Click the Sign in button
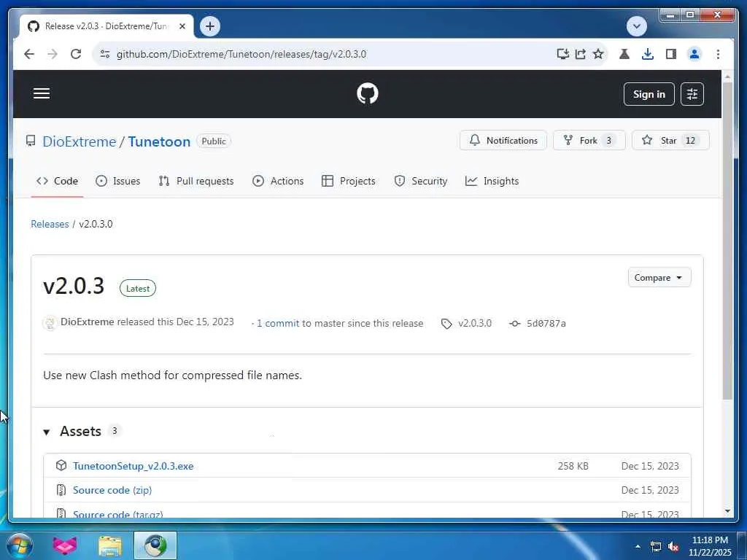The height and width of the screenshot is (560, 747). tap(649, 94)
